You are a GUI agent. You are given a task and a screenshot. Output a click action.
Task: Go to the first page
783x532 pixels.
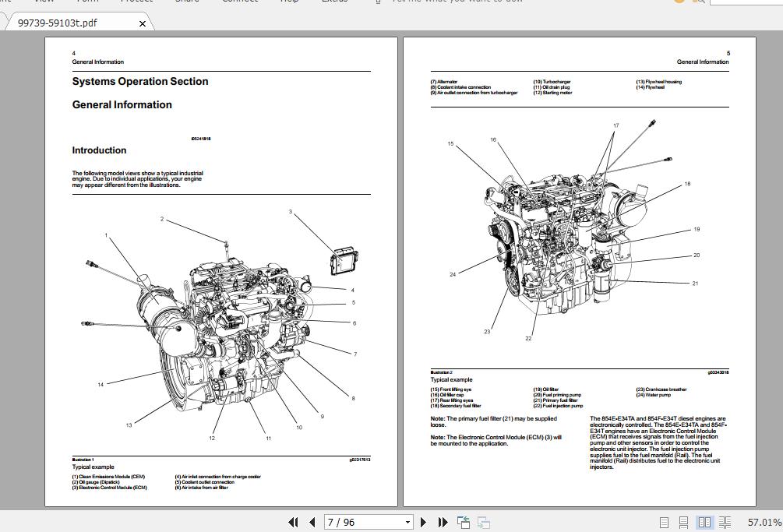(294, 523)
